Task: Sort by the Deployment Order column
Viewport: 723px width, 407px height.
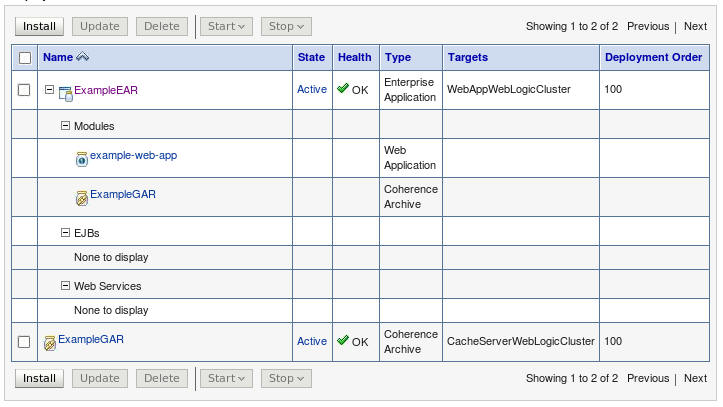Action: tap(653, 58)
